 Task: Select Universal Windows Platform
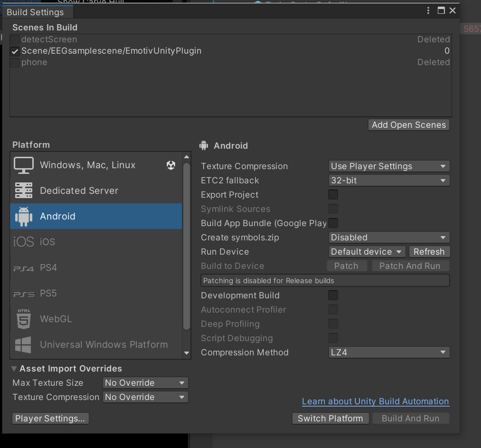click(x=96, y=344)
